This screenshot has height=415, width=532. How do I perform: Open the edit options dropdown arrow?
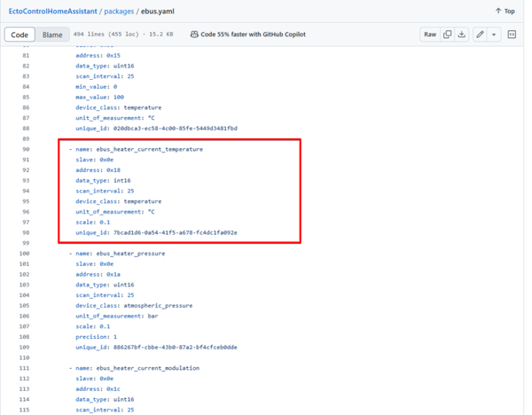(x=494, y=35)
